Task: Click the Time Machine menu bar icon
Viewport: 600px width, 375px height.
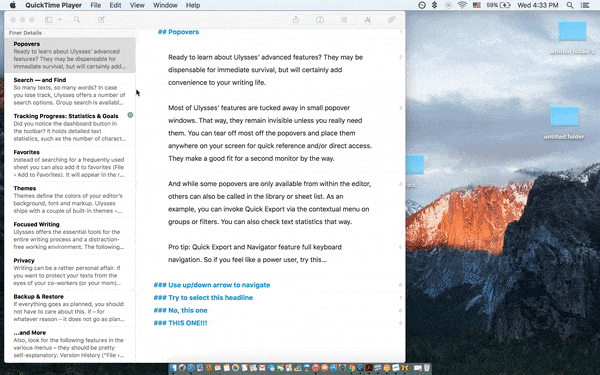Action: point(422,5)
